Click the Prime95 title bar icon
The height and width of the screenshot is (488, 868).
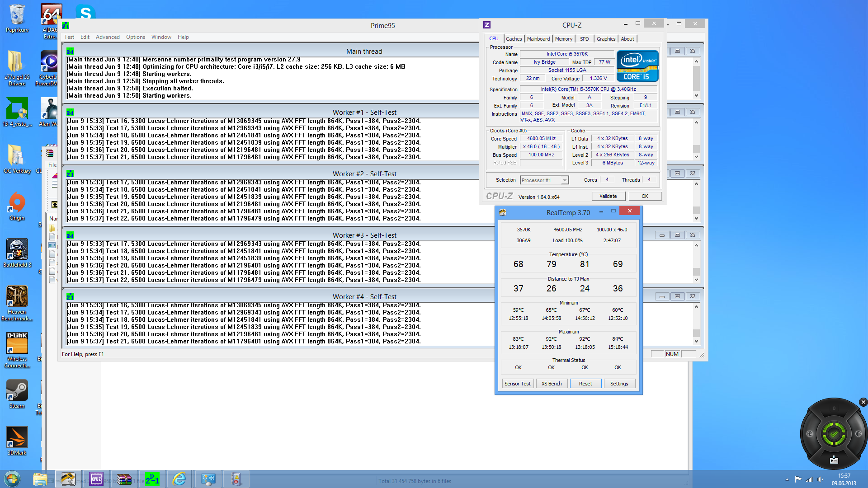(x=66, y=25)
